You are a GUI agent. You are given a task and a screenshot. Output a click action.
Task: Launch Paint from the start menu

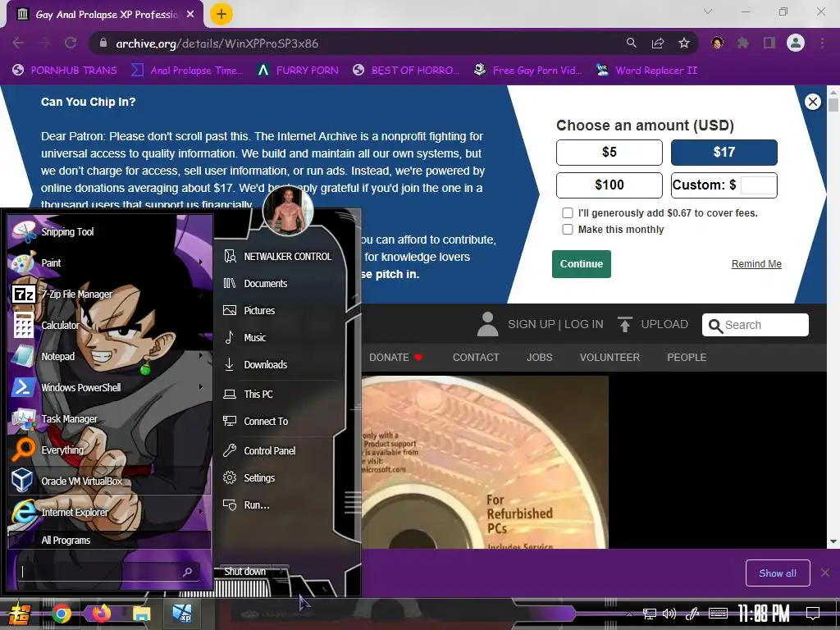(x=110, y=263)
